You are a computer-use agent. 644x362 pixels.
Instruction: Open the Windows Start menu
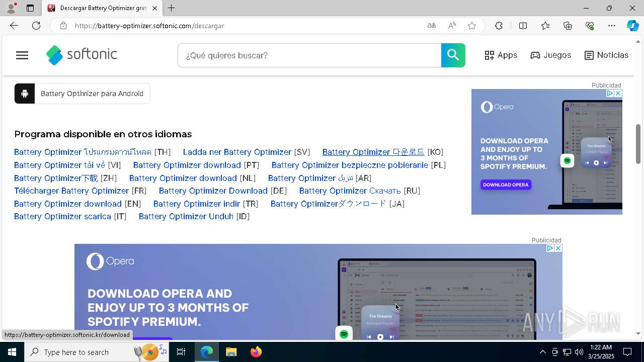tap(12, 352)
